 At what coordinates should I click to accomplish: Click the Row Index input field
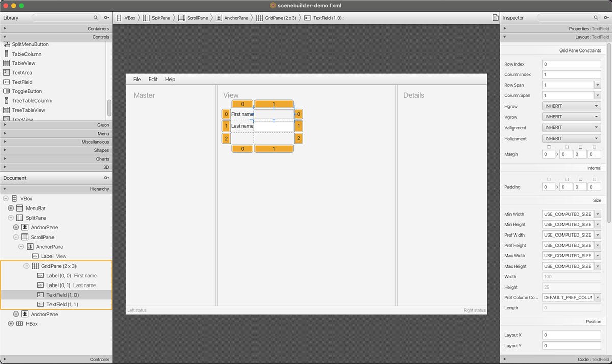(x=571, y=64)
